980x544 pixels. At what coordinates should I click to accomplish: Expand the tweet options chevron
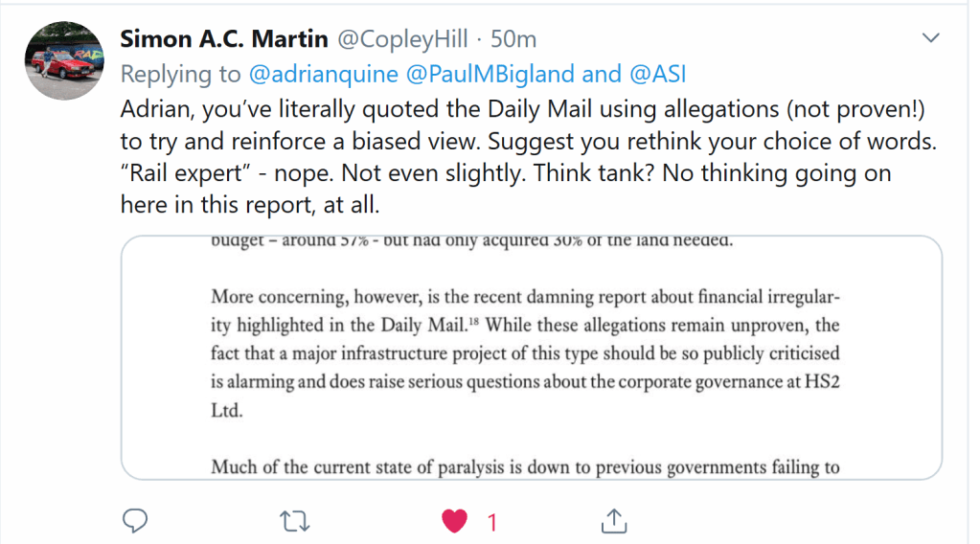click(930, 38)
